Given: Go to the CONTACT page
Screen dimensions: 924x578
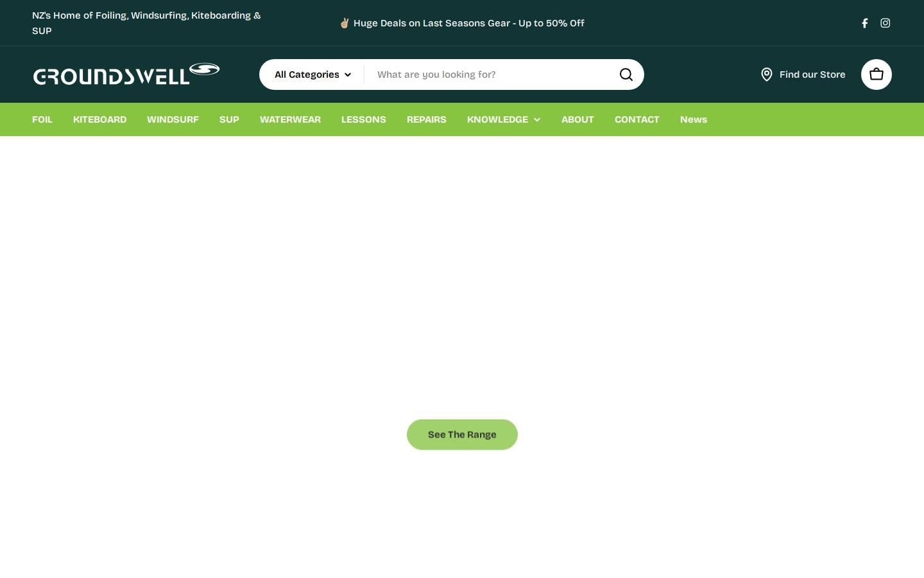Looking at the screenshot, I should tap(637, 119).
